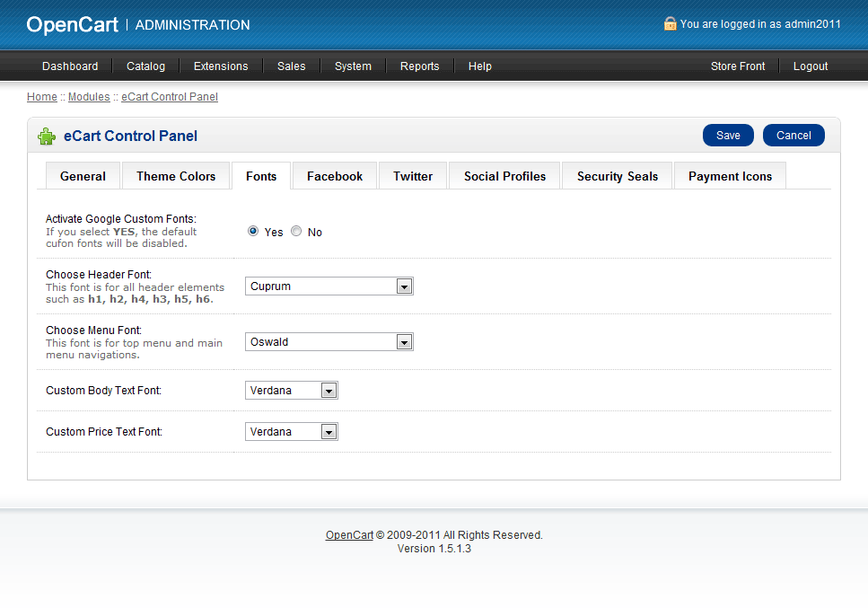The image size is (868, 608).
Task: Select the Fonts tab
Action: point(261,176)
